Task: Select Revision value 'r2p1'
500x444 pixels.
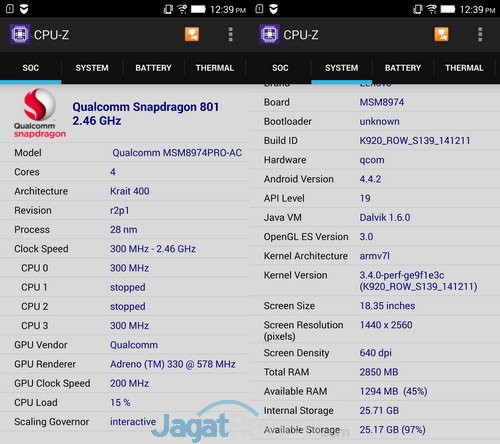Action: (120, 211)
